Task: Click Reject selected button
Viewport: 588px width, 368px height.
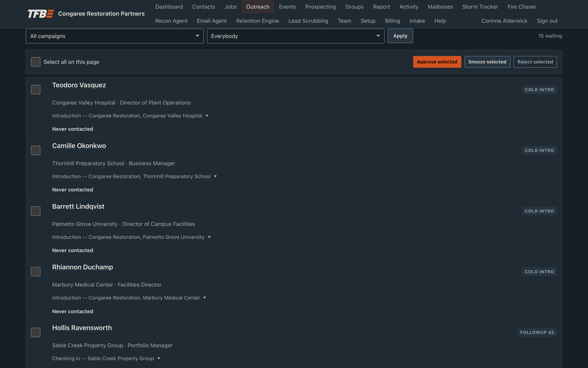Action: coord(535,62)
